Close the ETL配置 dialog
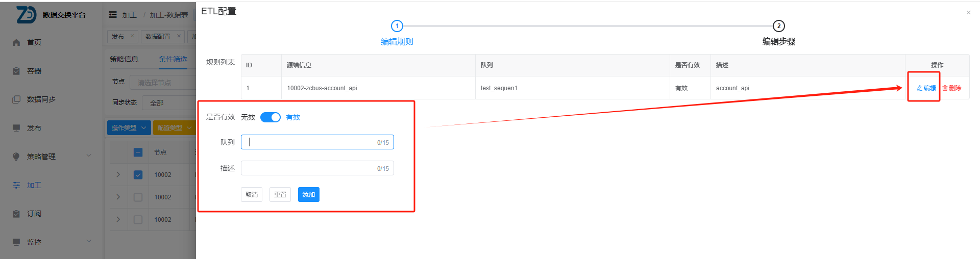 pos(968,13)
